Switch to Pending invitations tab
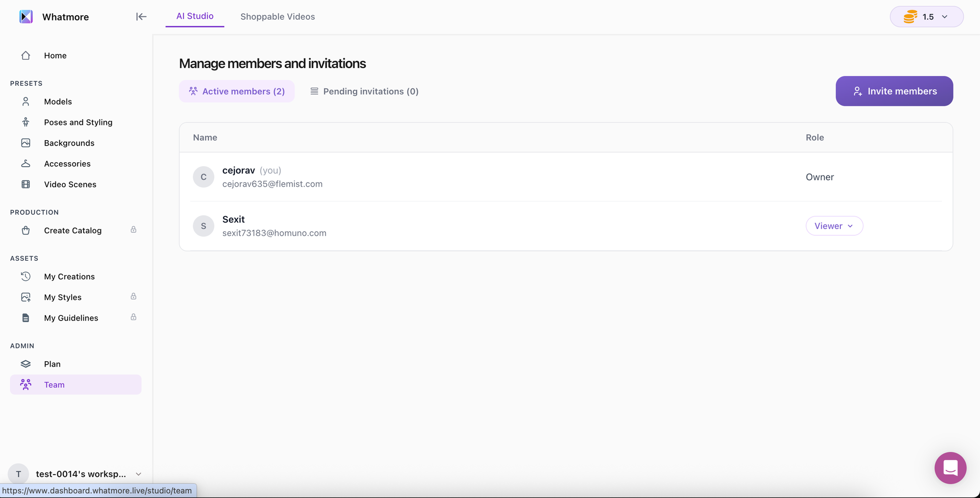 [365, 91]
